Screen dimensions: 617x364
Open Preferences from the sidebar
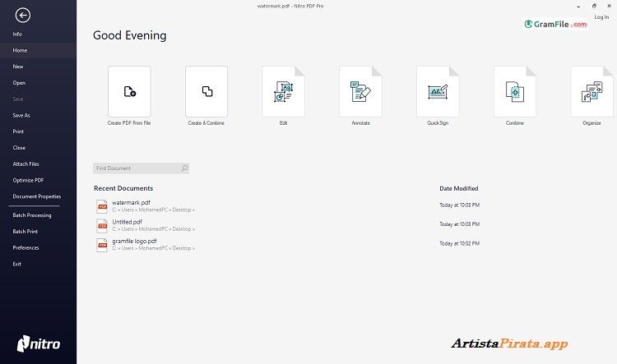click(x=26, y=247)
